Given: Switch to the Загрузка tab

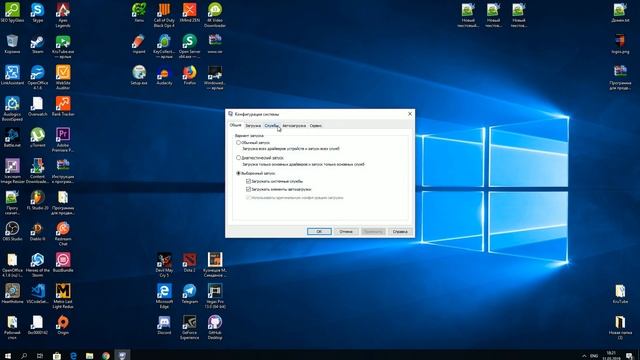Looking at the screenshot, I should coord(253,126).
